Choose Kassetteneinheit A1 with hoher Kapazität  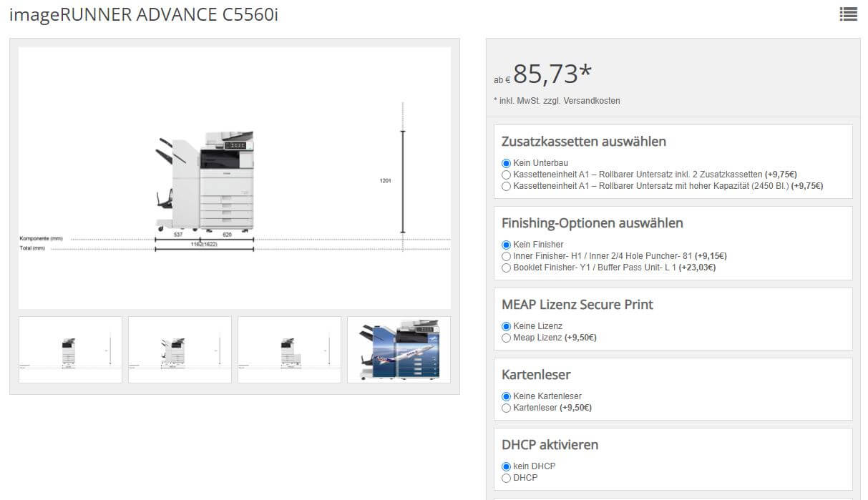(507, 186)
